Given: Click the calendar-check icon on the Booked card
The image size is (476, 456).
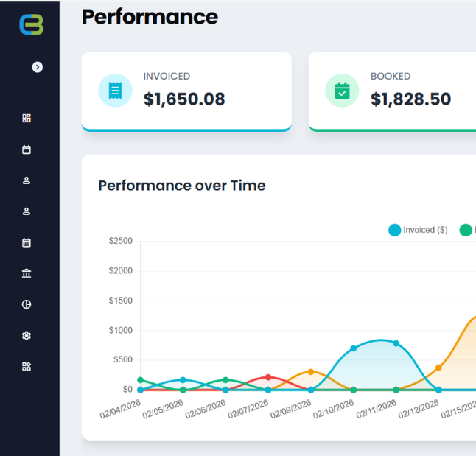Looking at the screenshot, I should 342,91.
